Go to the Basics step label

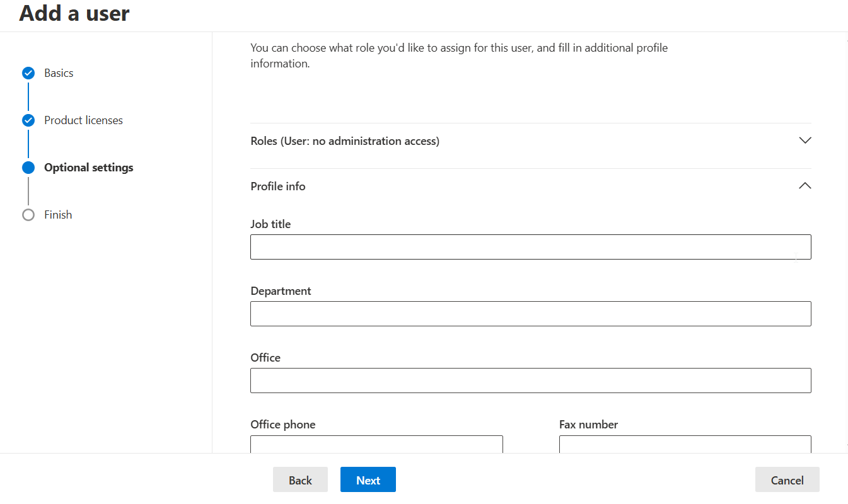click(59, 73)
